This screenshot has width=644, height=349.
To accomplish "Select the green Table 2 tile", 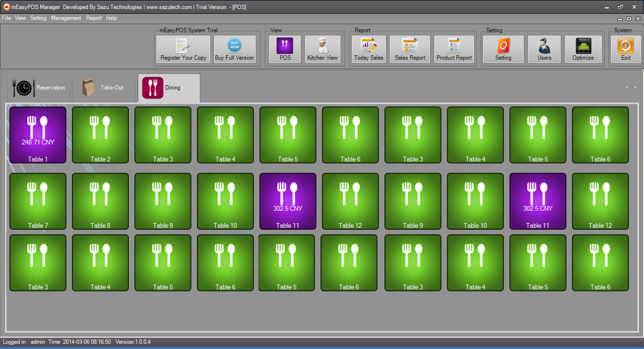I will tap(100, 135).
